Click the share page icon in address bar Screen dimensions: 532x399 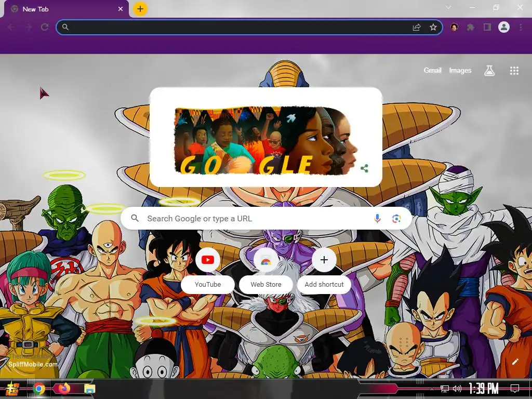tap(417, 27)
